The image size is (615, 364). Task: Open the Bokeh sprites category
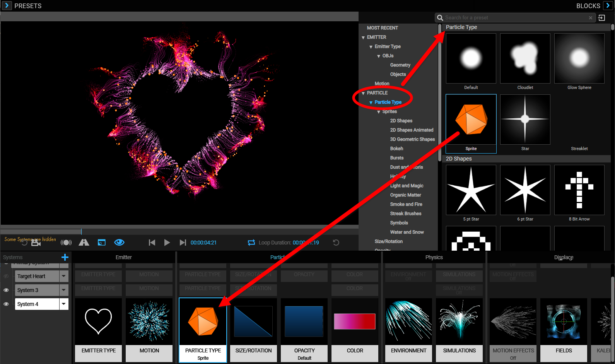coord(396,149)
